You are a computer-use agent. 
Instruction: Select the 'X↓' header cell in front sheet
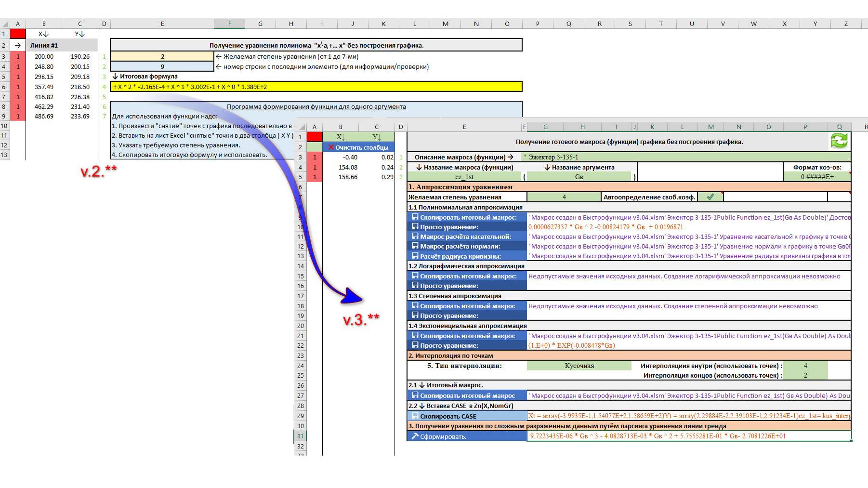click(x=341, y=137)
